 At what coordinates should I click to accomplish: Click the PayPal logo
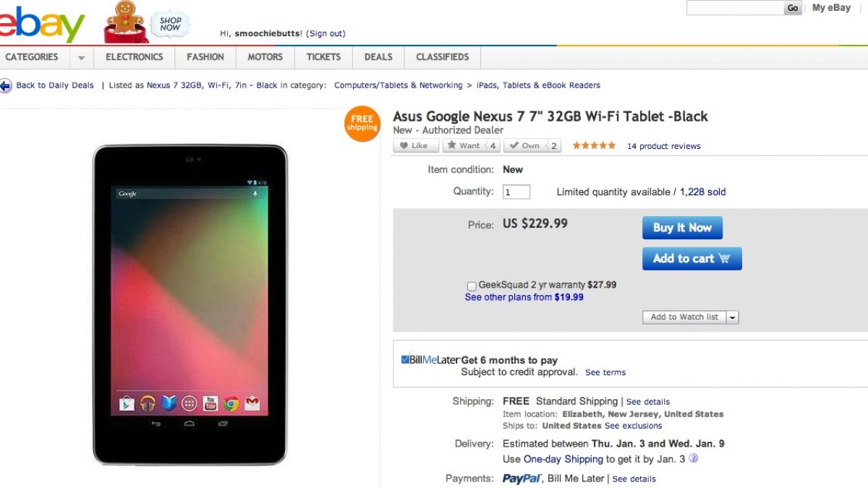[x=522, y=478]
